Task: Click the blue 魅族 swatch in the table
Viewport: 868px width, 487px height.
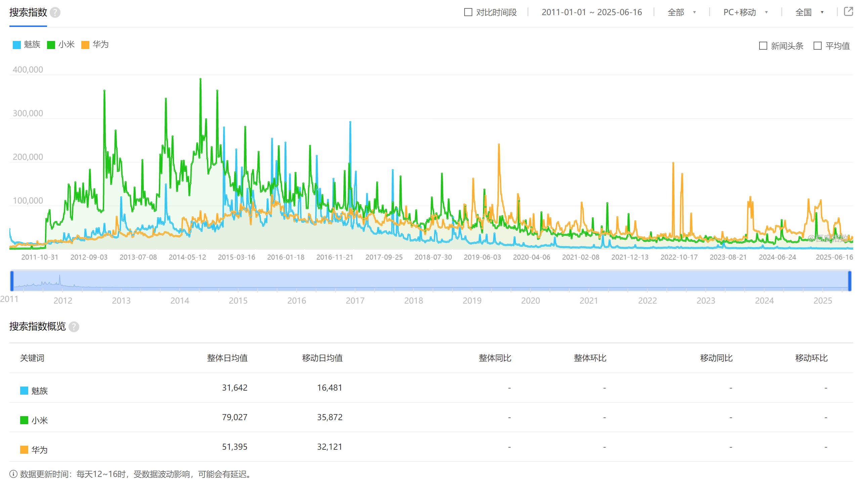Action: click(24, 391)
